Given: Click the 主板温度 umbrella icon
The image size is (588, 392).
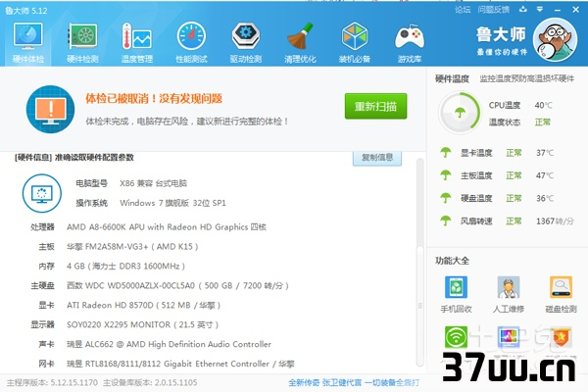Looking at the screenshot, I should point(446,175).
